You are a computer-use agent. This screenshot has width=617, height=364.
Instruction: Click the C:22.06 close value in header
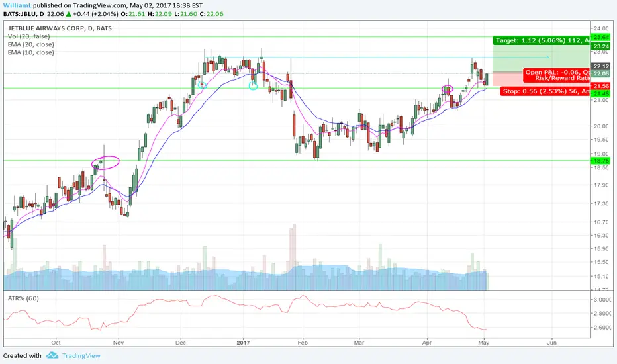212,14
